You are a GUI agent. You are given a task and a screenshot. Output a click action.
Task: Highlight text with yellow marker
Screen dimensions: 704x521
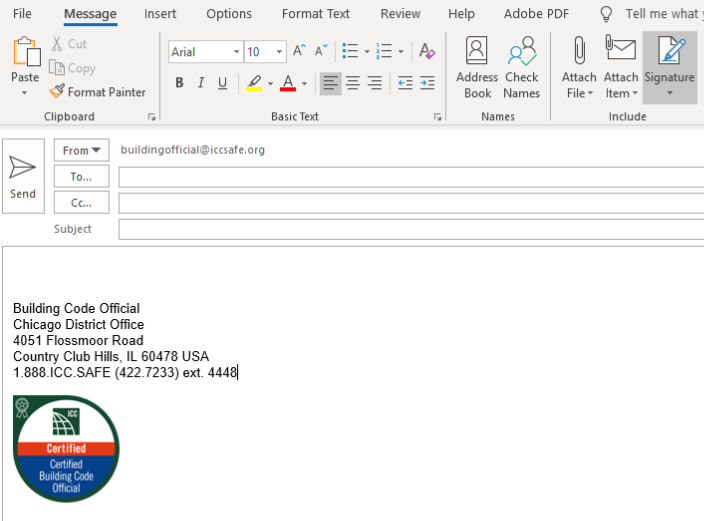click(x=254, y=83)
